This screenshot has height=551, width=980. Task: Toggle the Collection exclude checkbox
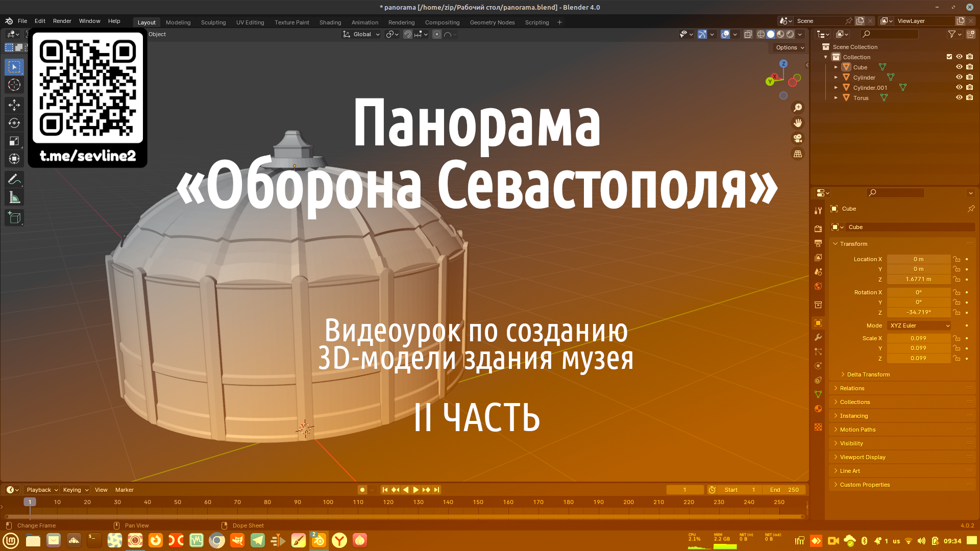pyautogui.click(x=949, y=57)
